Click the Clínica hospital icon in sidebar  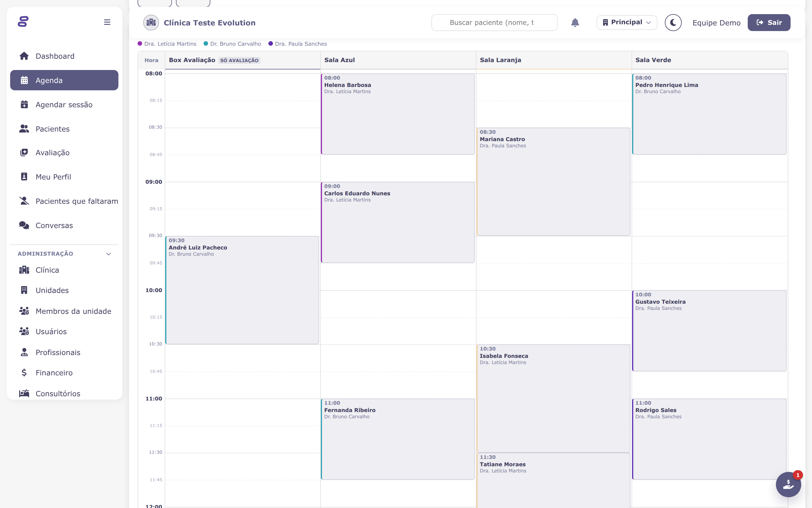(24, 270)
